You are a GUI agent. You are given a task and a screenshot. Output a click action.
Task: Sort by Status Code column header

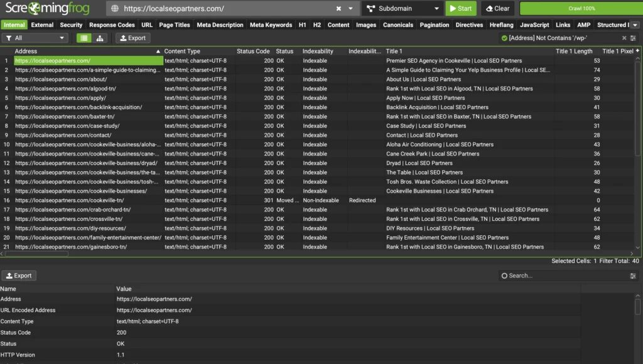point(253,51)
